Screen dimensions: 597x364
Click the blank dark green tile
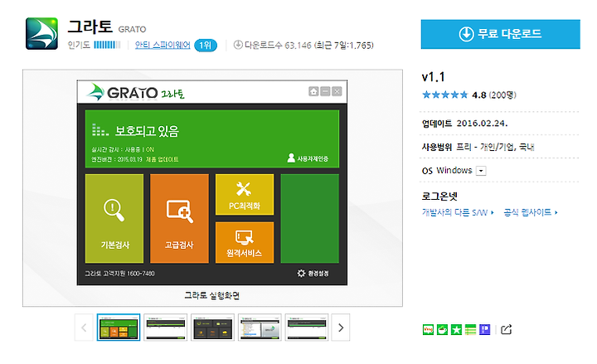[x=309, y=219]
